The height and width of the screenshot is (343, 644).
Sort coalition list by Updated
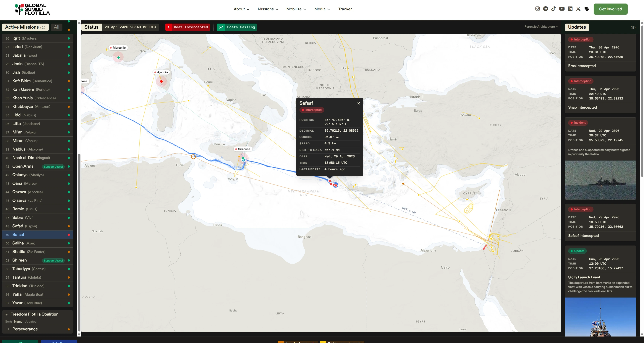point(30,321)
